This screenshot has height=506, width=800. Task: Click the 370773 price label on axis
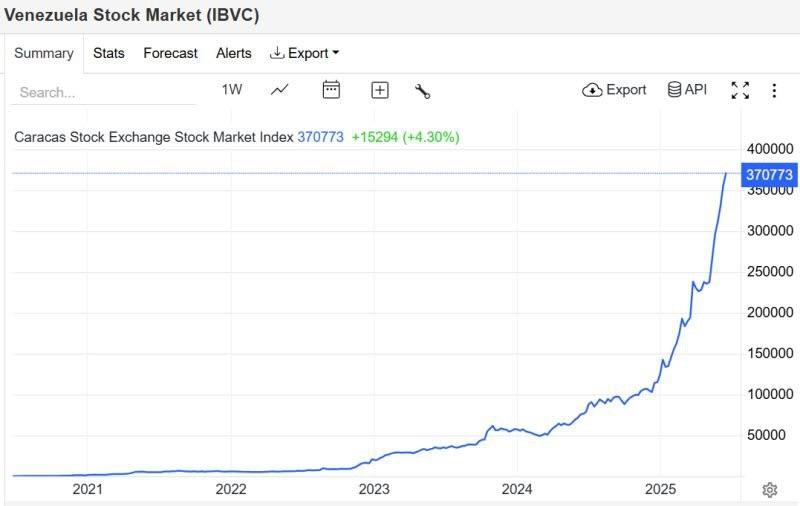[x=768, y=174]
